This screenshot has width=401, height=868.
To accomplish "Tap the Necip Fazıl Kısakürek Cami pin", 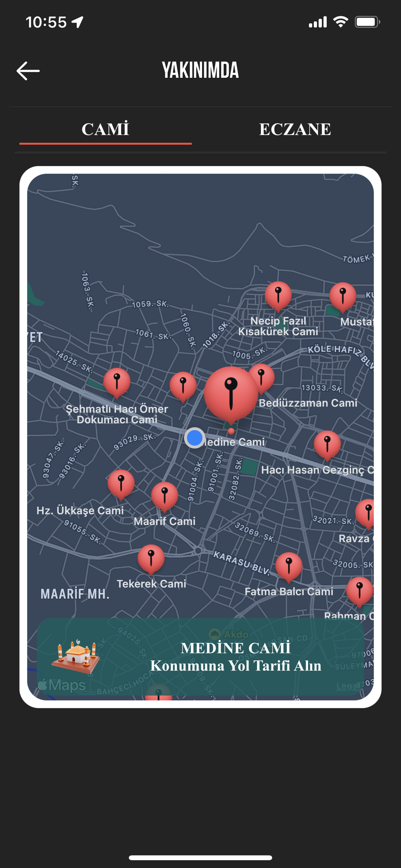I will point(278,296).
